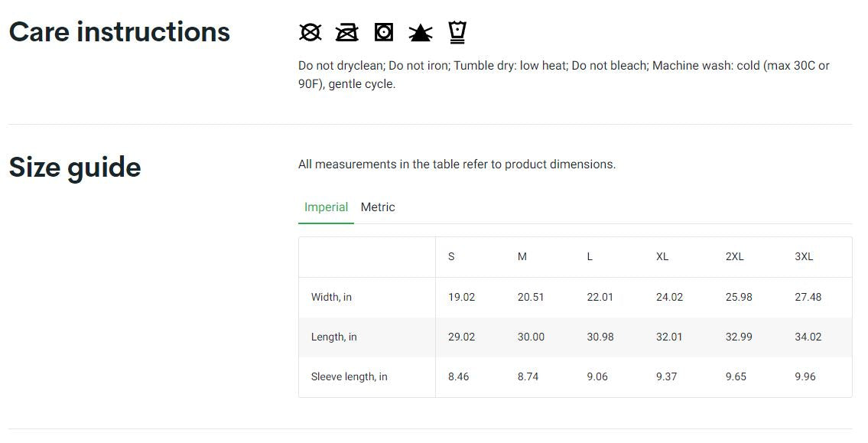Viewport: 868px width, 443px height.
Task: Select the "Length, in" row label
Action: (x=333, y=337)
